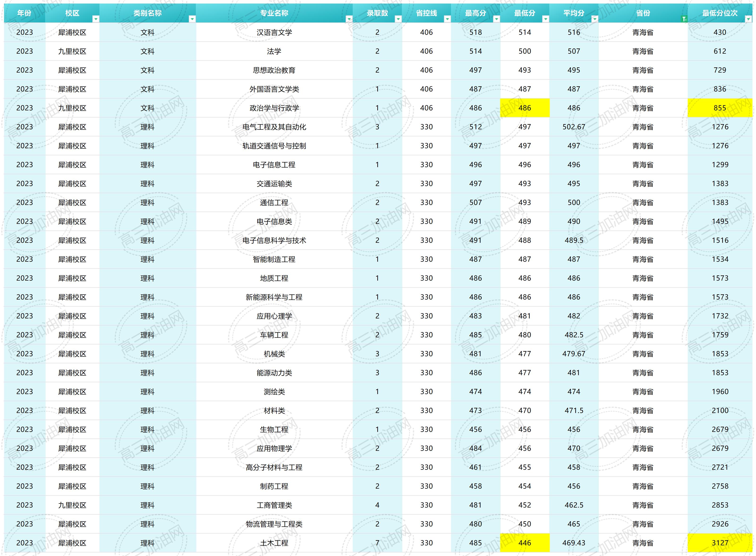Select the 年份 column header cell
This screenshot has width=756, height=556.
coord(25,13)
